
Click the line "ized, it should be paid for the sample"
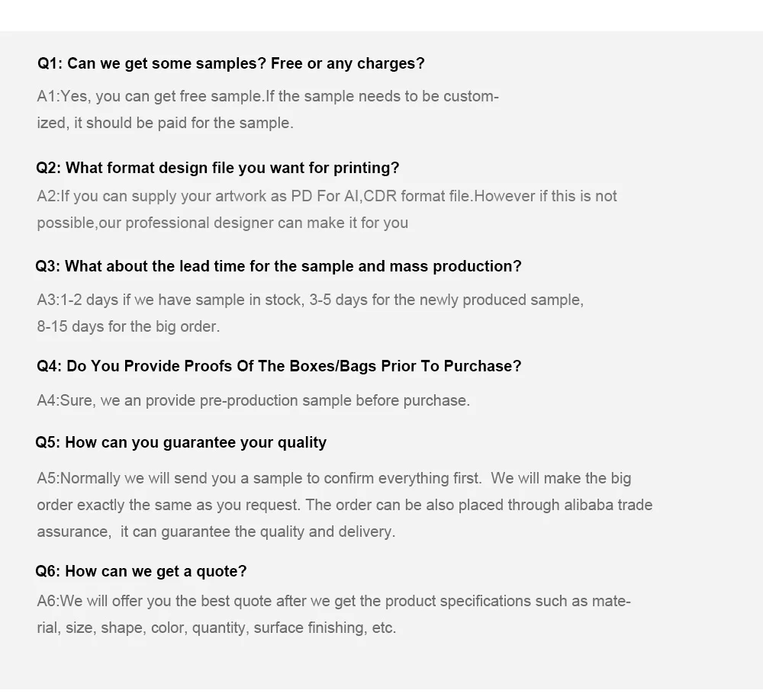click(165, 123)
